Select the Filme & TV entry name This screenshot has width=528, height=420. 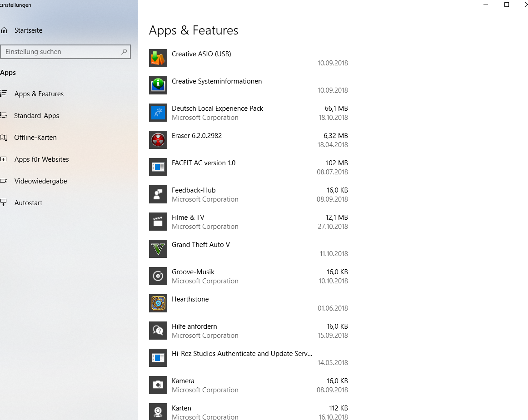(188, 217)
